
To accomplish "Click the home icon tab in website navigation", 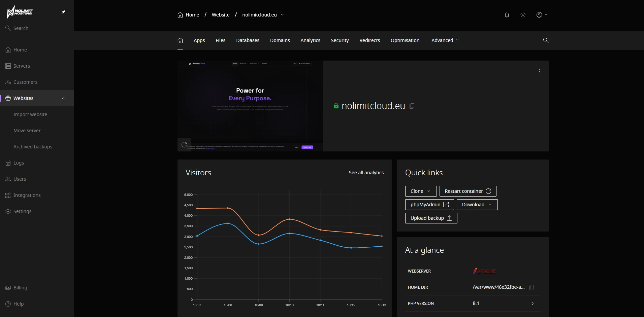I will (x=180, y=40).
